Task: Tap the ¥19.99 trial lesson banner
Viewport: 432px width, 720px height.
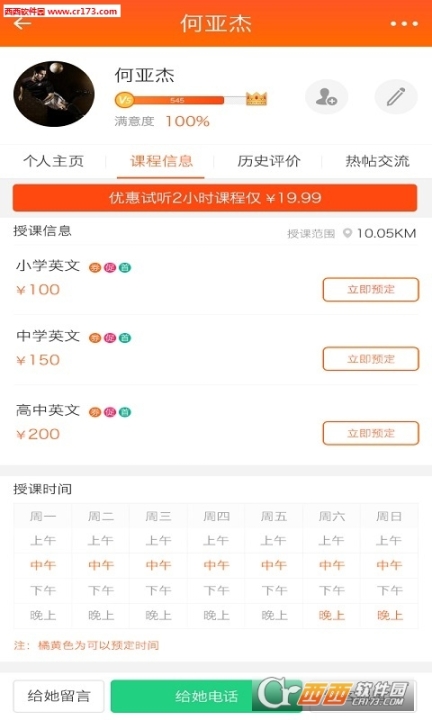Action: (215, 198)
